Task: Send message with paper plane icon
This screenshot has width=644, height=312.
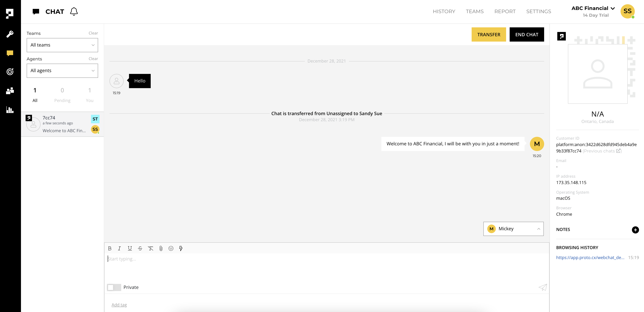Action: tap(543, 287)
